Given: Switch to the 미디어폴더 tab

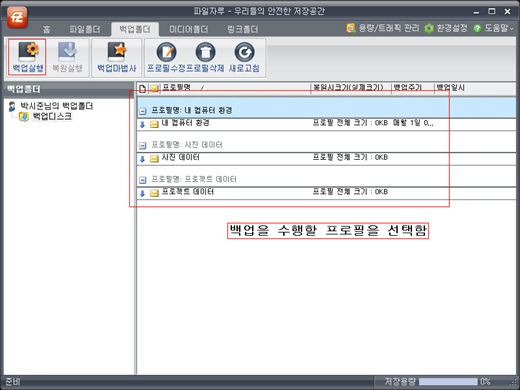Looking at the screenshot, I should [x=188, y=29].
